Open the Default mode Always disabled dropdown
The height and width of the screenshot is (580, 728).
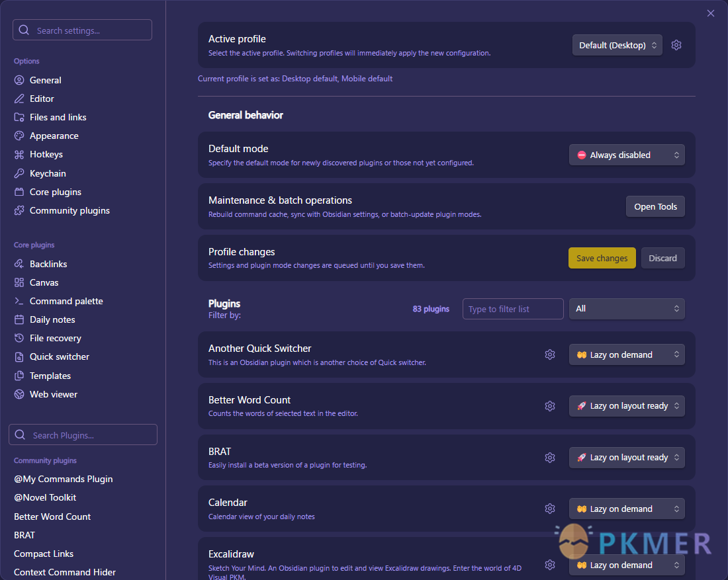pyautogui.click(x=627, y=155)
